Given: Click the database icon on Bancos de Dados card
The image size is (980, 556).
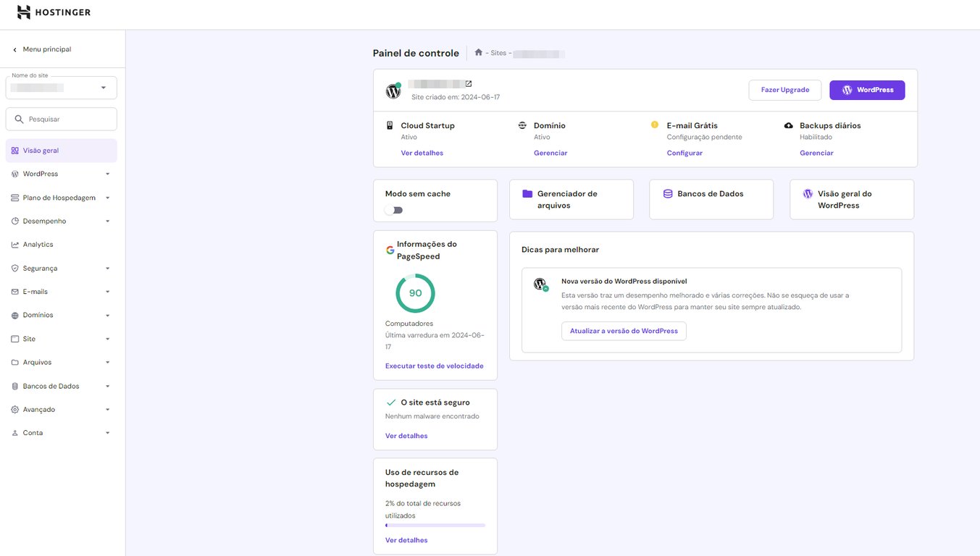Looking at the screenshot, I should click(x=666, y=193).
